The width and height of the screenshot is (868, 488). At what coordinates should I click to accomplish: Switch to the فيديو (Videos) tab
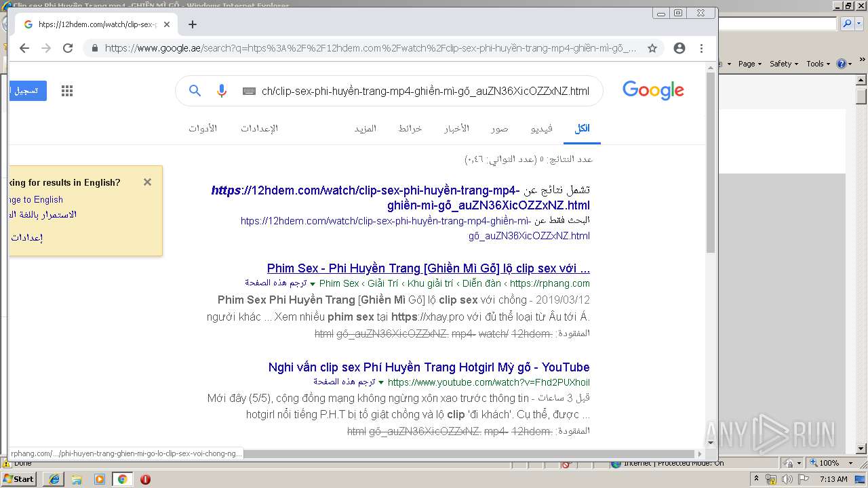(542, 129)
